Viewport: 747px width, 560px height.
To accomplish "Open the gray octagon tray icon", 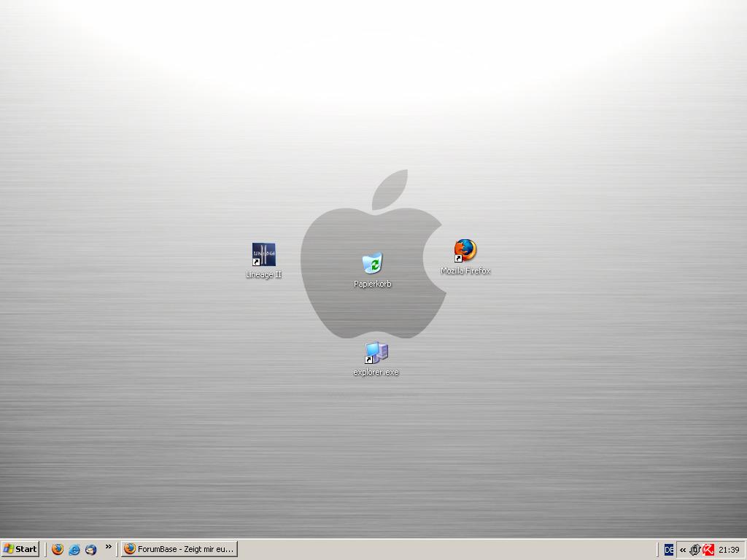I will pos(695,550).
